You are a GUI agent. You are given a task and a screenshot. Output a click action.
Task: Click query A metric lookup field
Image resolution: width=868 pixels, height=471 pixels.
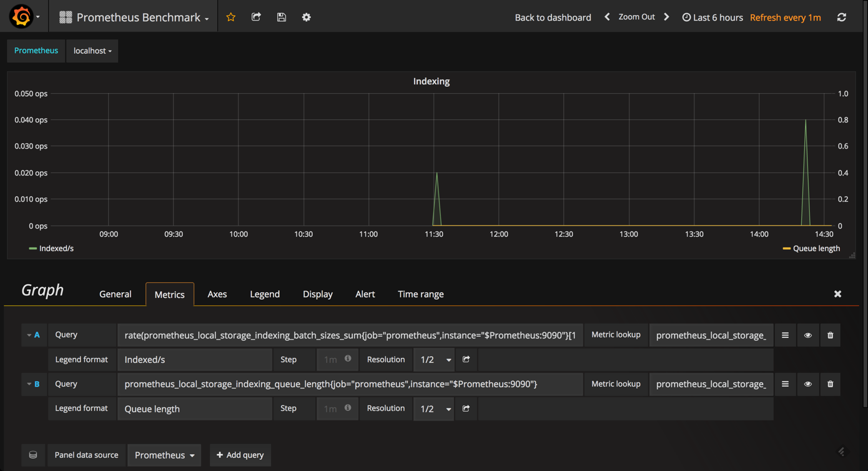[x=711, y=335]
